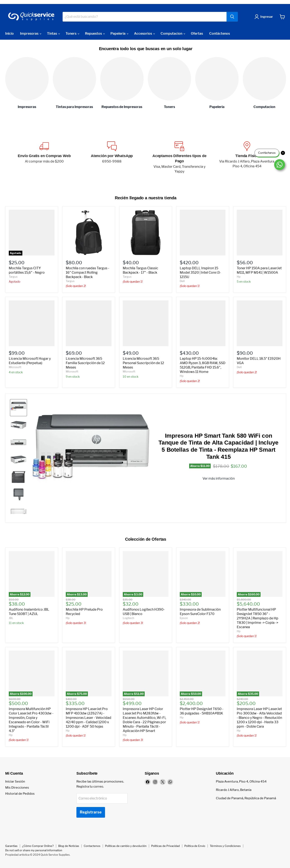Screen dimensions: 290x868
Task: Follow the Ver más información link
Action: (x=219, y=478)
